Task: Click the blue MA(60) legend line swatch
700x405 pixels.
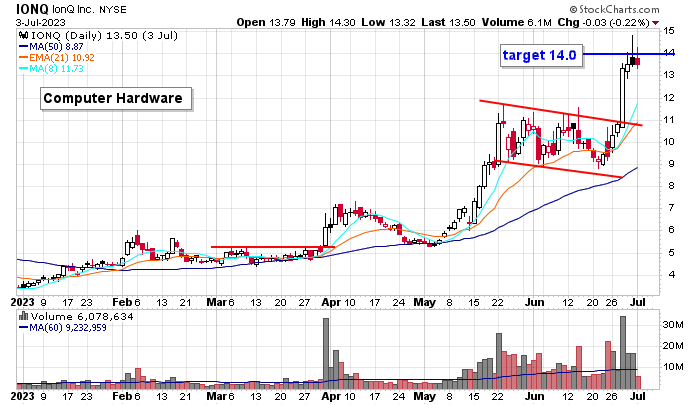Action: (23, 328)
